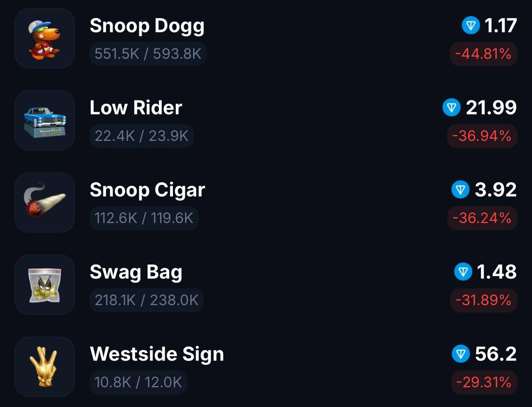
Task: Open the Snoop Dogg character icon
Action: pos(45,38)
